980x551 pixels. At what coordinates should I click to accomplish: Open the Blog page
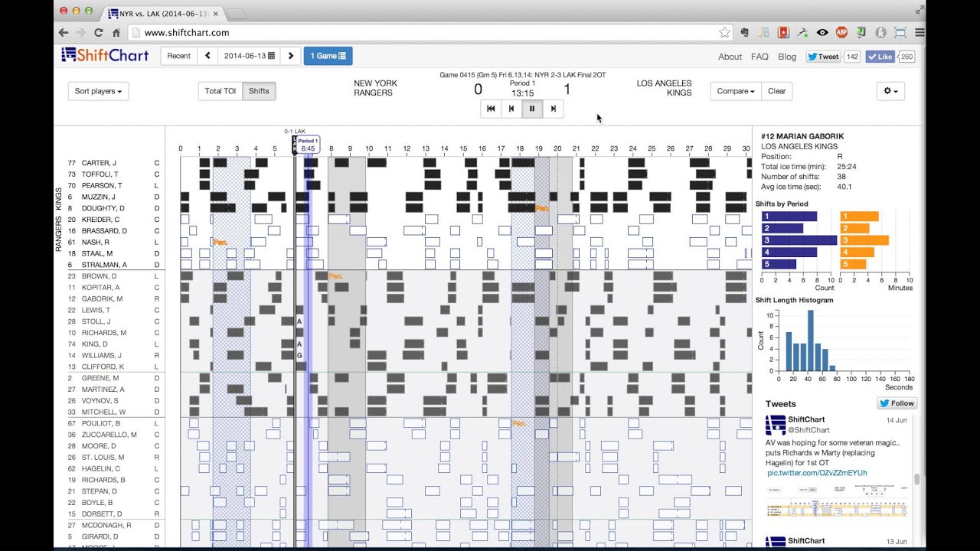[787, 57]
